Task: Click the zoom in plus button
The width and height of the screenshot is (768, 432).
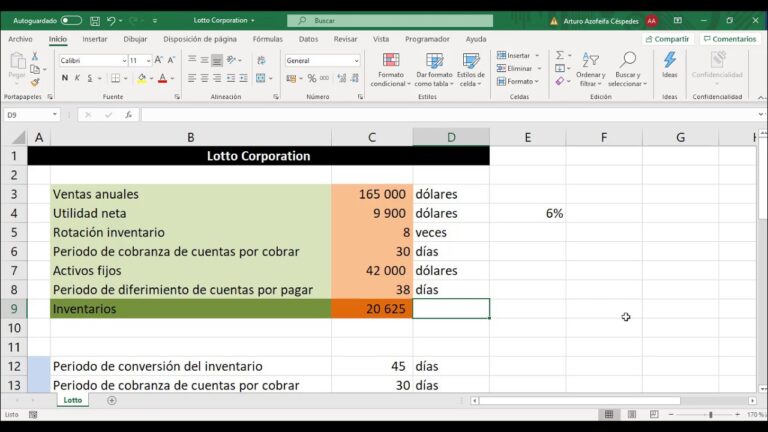Action: coord(738,414)
